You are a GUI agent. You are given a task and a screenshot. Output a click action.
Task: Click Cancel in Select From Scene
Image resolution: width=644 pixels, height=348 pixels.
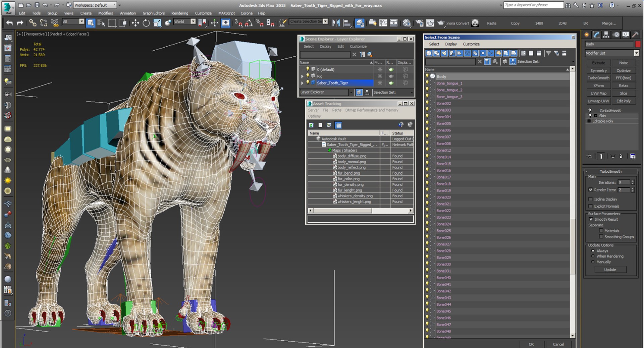558,344
